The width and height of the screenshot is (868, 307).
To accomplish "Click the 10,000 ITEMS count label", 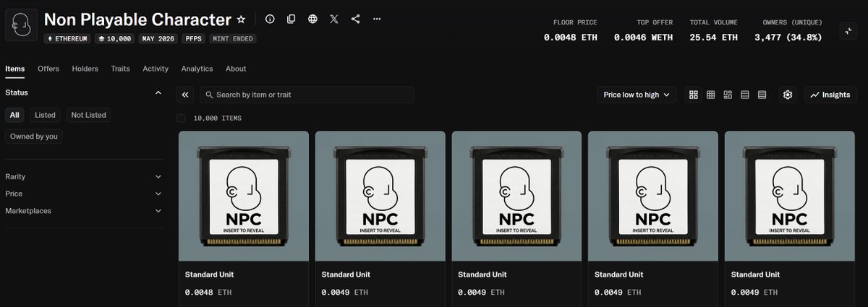I will click(x=218, y=118).
